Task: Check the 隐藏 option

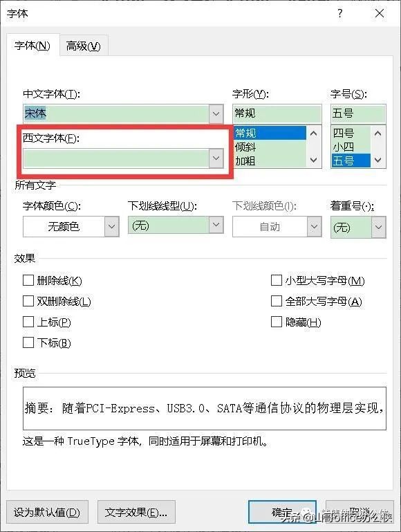Action: point(277,322)
